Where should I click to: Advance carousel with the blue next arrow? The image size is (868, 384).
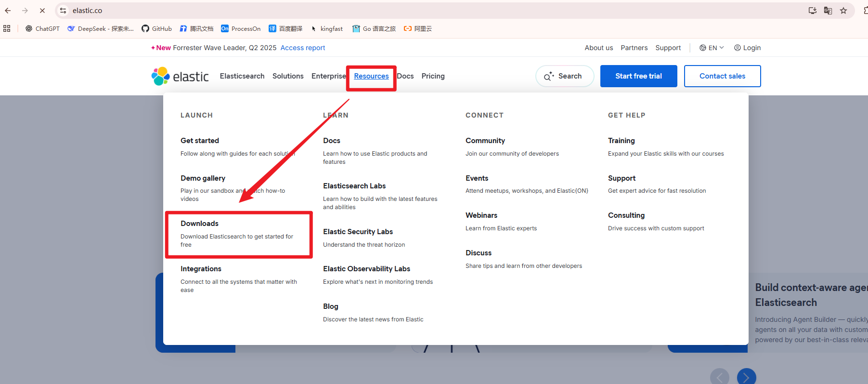pos(746,377)
